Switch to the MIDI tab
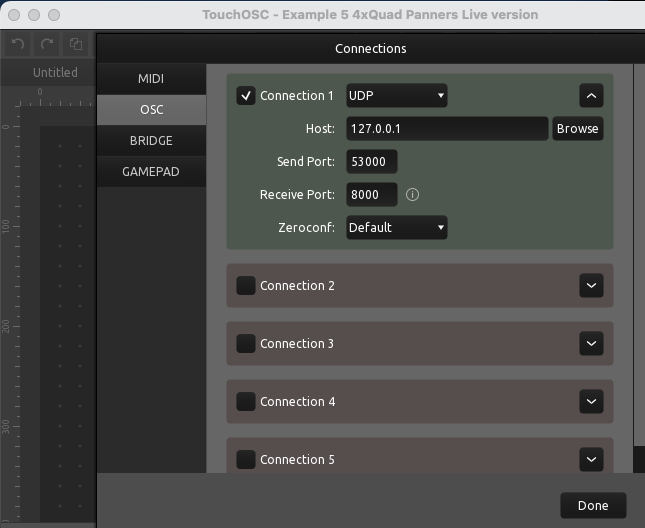Viewport: 645px width, 528px height. tap(151, 79)
